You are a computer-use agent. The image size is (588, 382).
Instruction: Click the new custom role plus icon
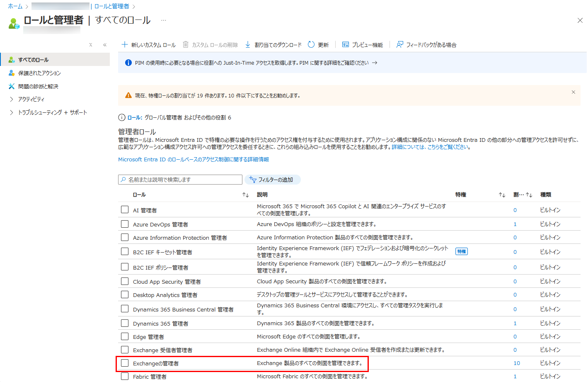click(124, 44)
